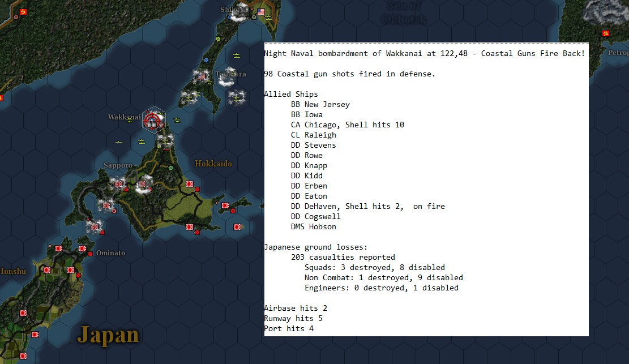This screenshot has width=629, height=364.
Task: Select the blue unit marker on Sakhalin
Action: pos(206,60)
